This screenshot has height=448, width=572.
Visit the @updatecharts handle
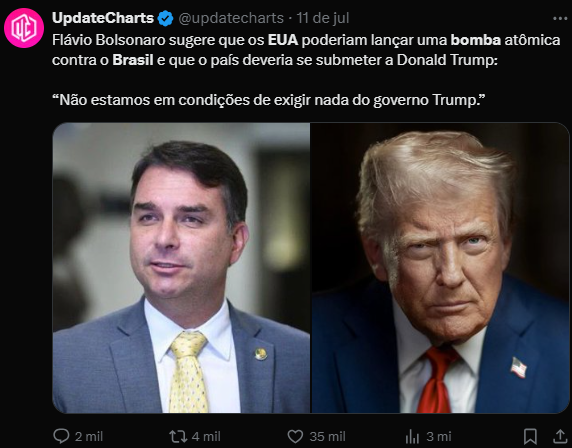231,18
